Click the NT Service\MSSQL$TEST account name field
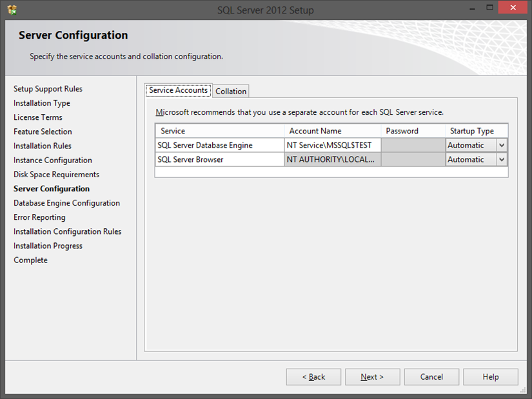This screenshot has height=399, width=532. click(333, 145)
